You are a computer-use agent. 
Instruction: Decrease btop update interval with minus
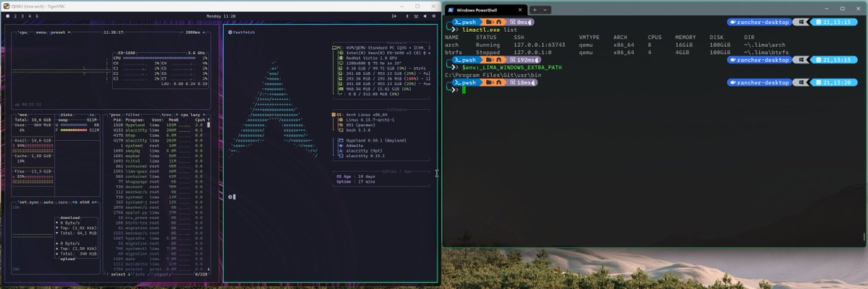[182, 32]
